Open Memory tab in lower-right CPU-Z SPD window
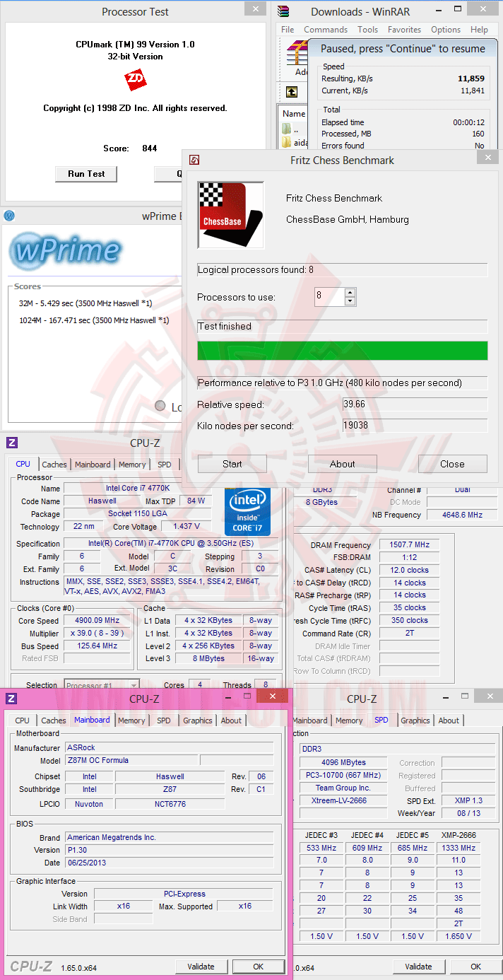503x980 pixels. (x=349, y=721)
